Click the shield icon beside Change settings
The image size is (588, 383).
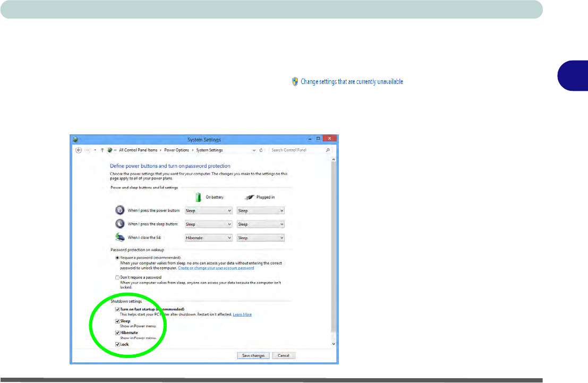click(x=295, y=81)
